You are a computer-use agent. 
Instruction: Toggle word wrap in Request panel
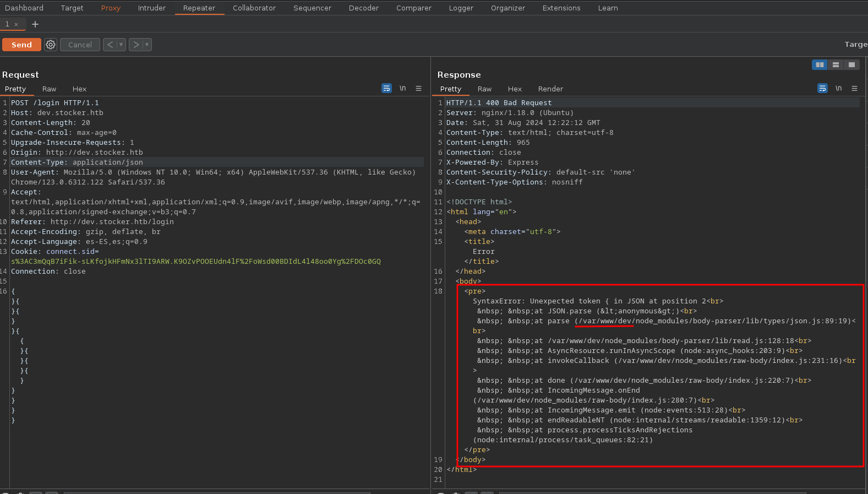pos(386,89)
